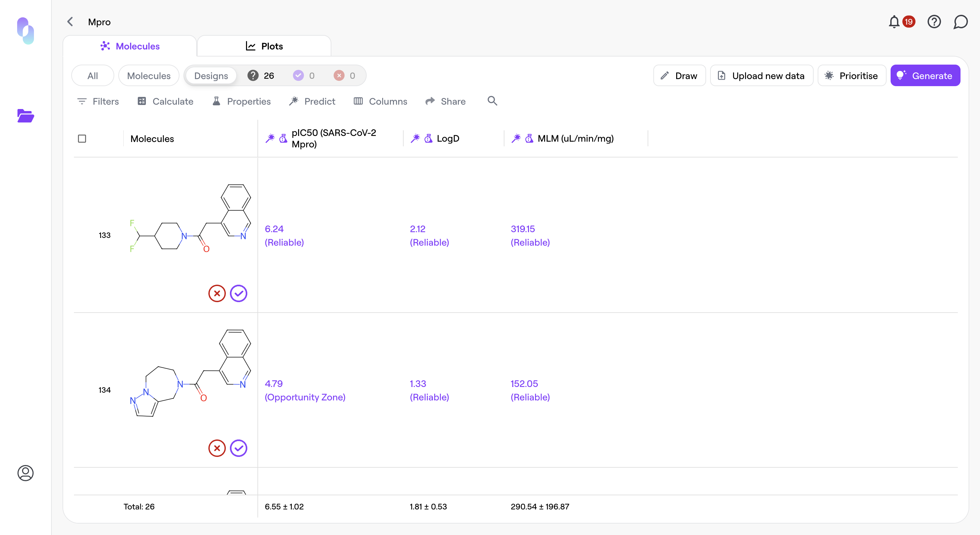
Task: Reject molecule 133 with red X
Action: (217, 293)
